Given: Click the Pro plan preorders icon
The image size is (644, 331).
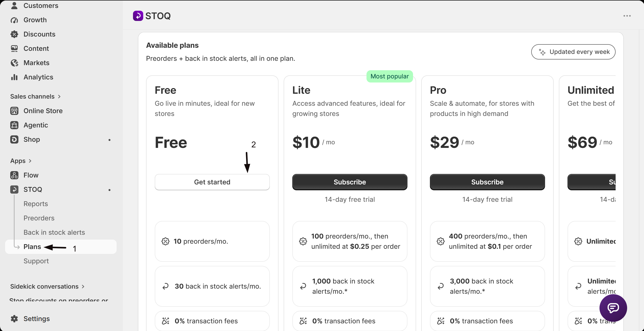Looking at the screenshot, I should [x=441, y=241].
